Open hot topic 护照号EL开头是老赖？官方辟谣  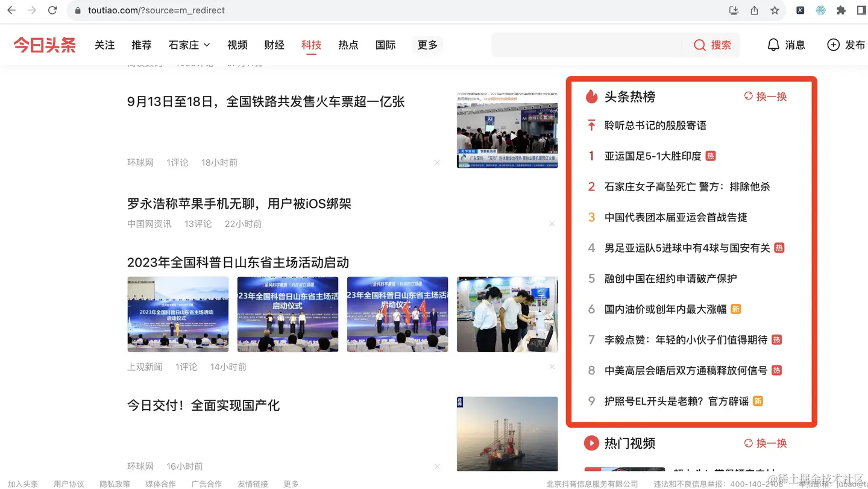coord(676,401)
